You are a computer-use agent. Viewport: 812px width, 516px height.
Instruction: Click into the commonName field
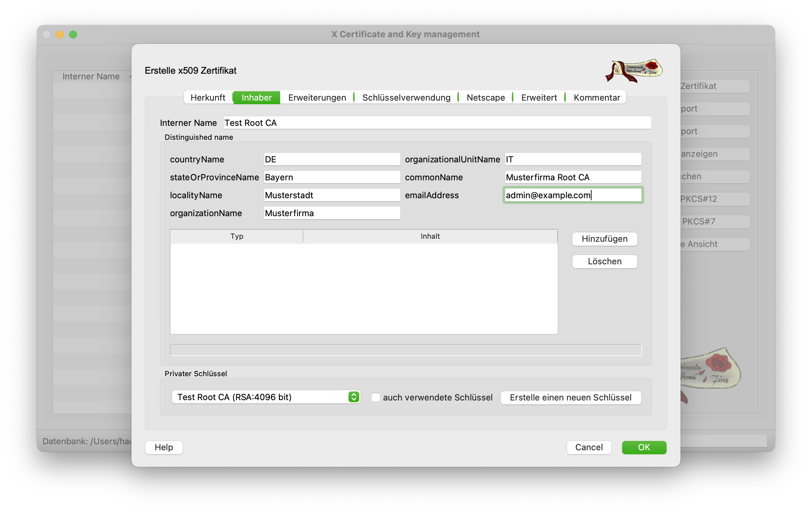[573, 177]
